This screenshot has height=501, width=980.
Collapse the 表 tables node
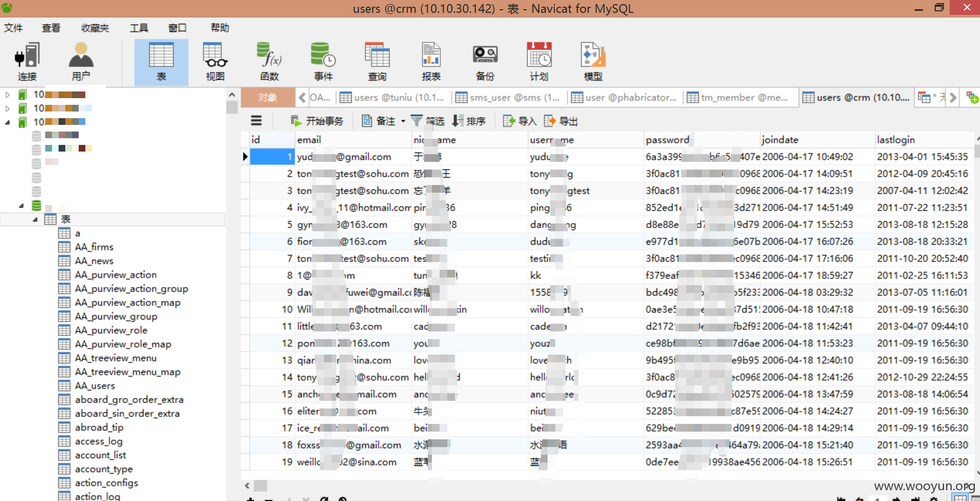click(x=35, y=219)
